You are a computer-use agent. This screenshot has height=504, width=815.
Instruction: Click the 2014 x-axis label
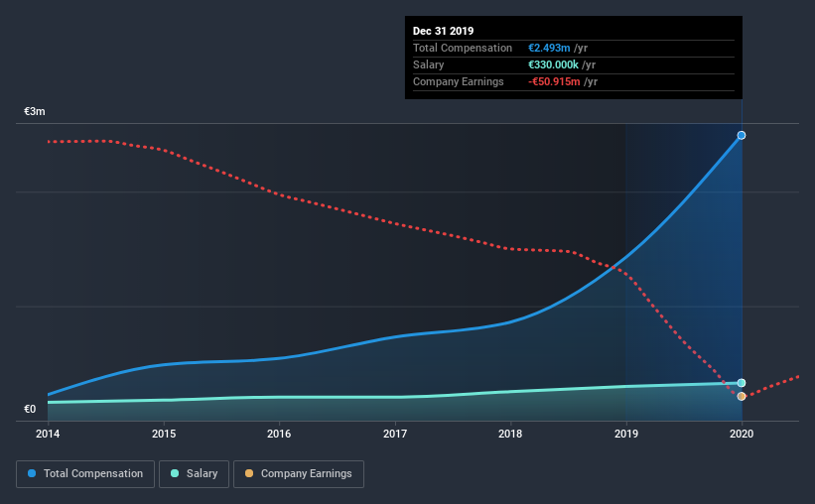48,434
